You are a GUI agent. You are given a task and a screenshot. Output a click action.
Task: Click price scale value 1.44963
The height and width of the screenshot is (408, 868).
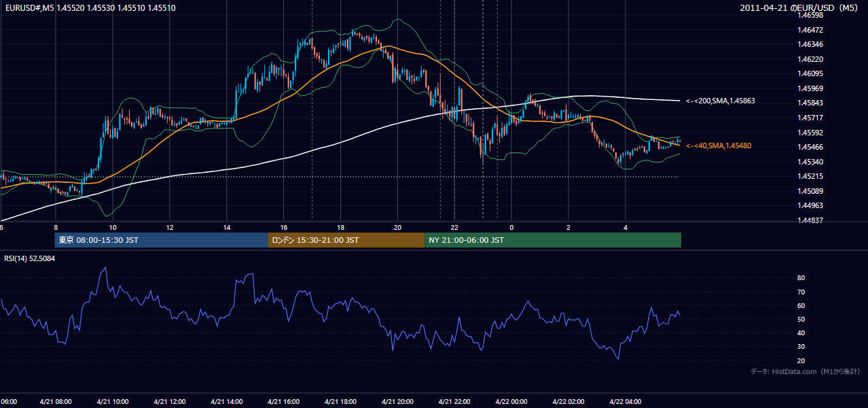point(811,205)
